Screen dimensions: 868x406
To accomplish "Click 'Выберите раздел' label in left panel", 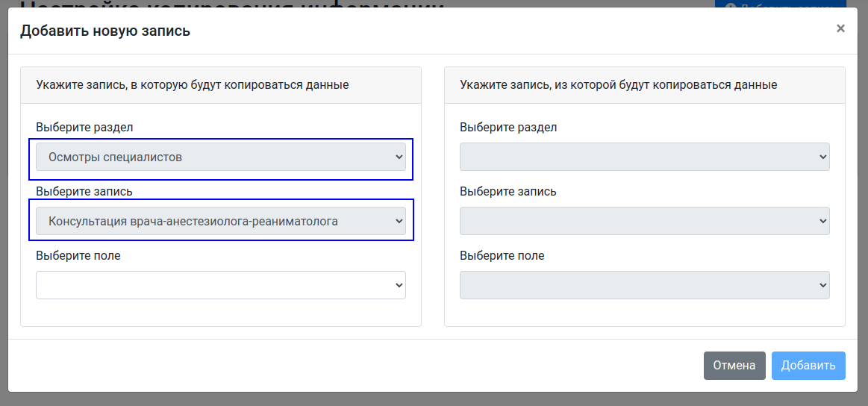I will 84,128.
